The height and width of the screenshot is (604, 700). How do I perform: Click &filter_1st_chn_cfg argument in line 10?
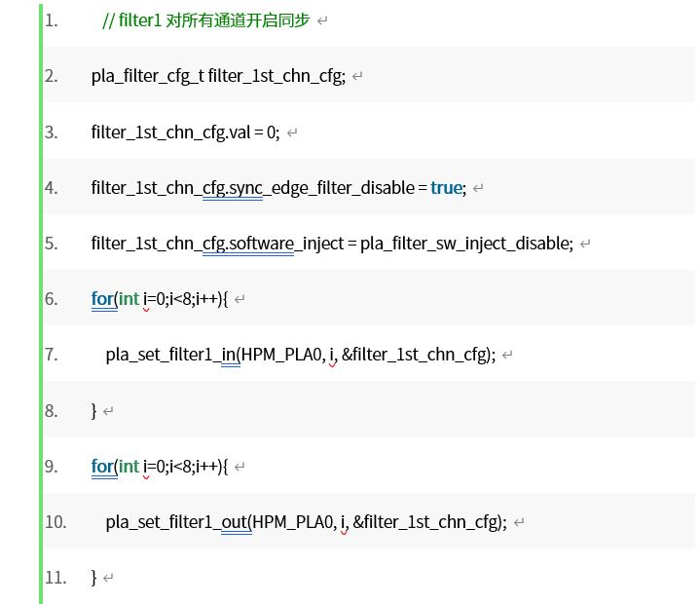[x=426, y=522]
